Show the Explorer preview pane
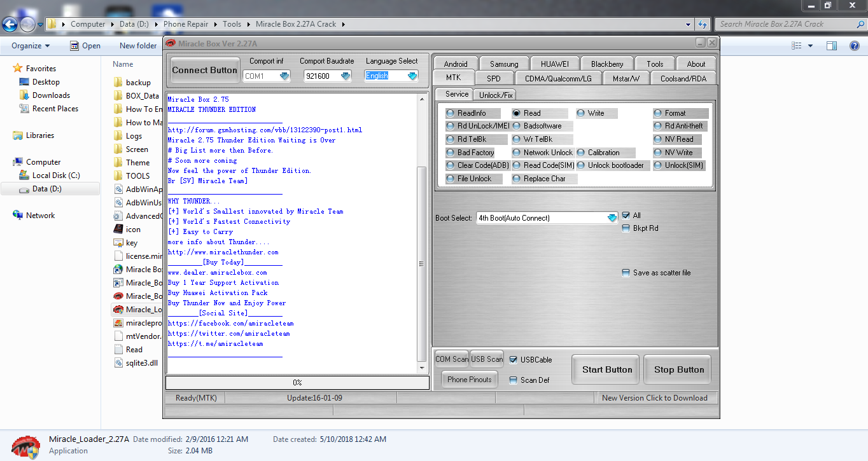Viewport: 868px width, 461px height. [832, 46]
